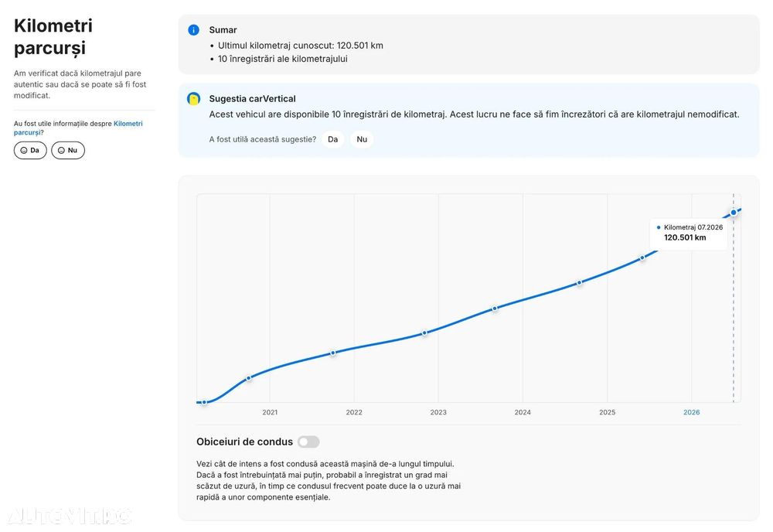Toggle the Obiceiuri de condus switch
Screen dimensions: 773x532
click(308, 442)
